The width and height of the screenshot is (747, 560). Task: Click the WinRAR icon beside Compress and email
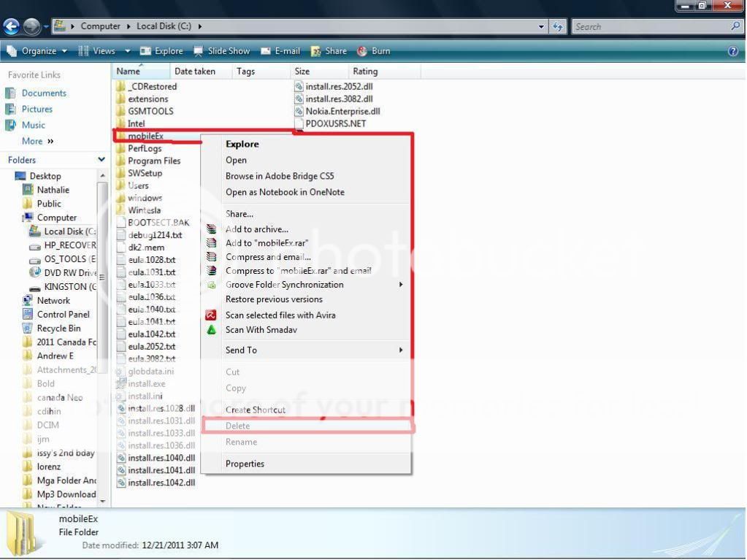212,257
